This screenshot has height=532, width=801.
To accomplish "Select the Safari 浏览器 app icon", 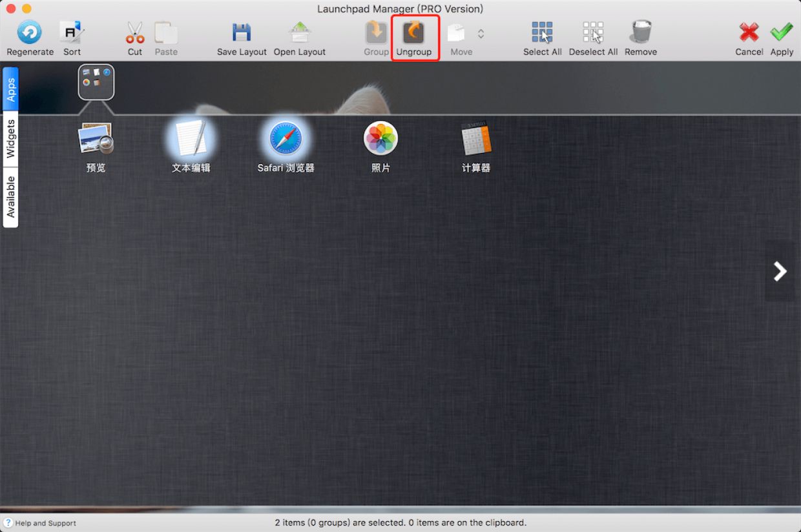I will coord(286,138).
